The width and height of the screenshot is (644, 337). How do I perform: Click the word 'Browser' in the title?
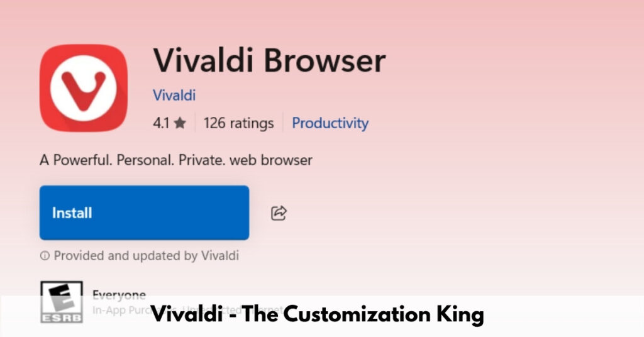325,61
